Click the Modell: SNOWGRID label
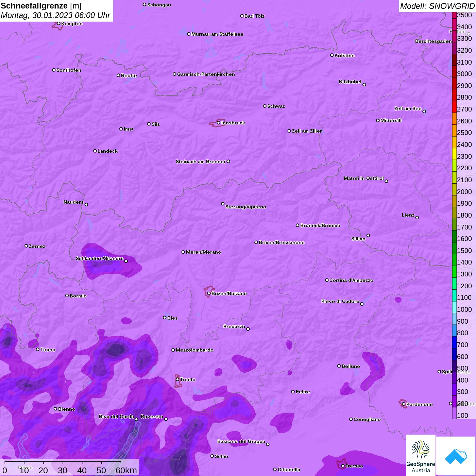476x476 pixels. 437,6
